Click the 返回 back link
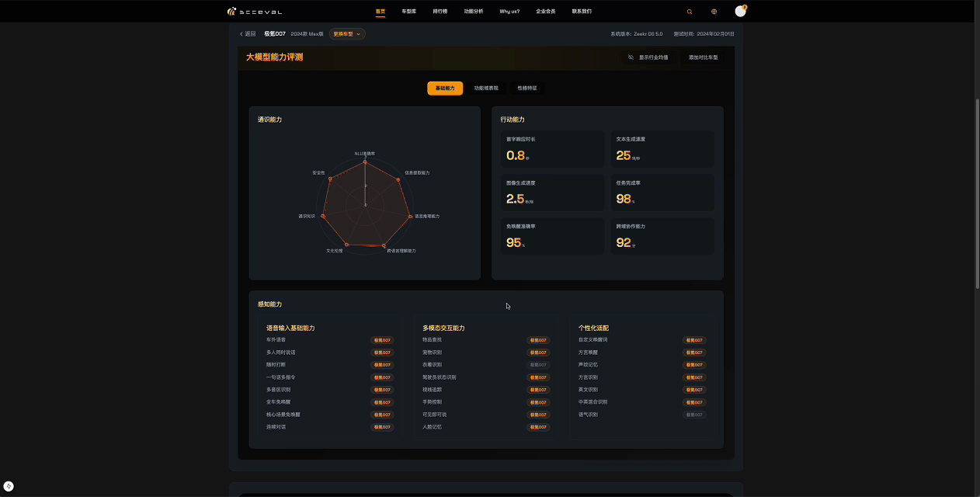Image resolution: width=980 pixels, height=497 pixels. tap(248, 34)
